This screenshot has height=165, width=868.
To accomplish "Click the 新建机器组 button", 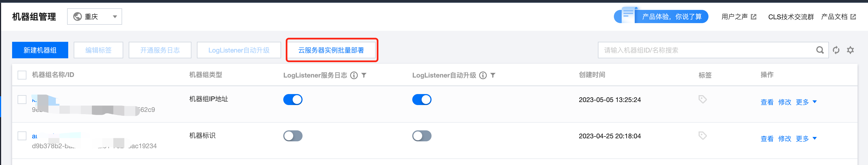I will (40, 50).
